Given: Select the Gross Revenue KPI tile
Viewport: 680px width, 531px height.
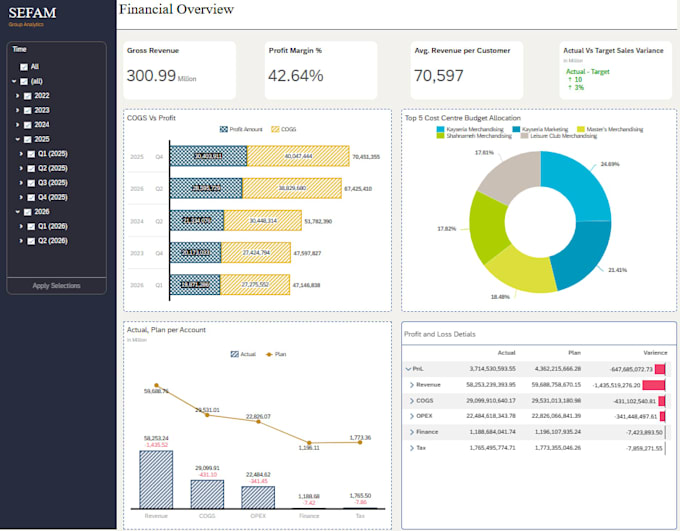Looking at the screenshot, I should click(180, 70).
